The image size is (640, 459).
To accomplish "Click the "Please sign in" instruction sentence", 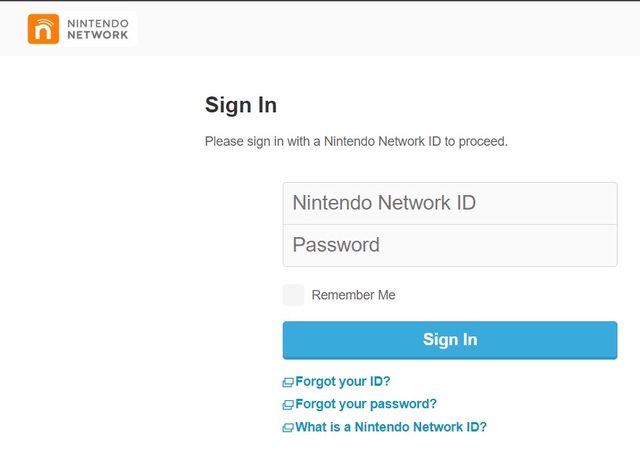I will pos(356,142).
